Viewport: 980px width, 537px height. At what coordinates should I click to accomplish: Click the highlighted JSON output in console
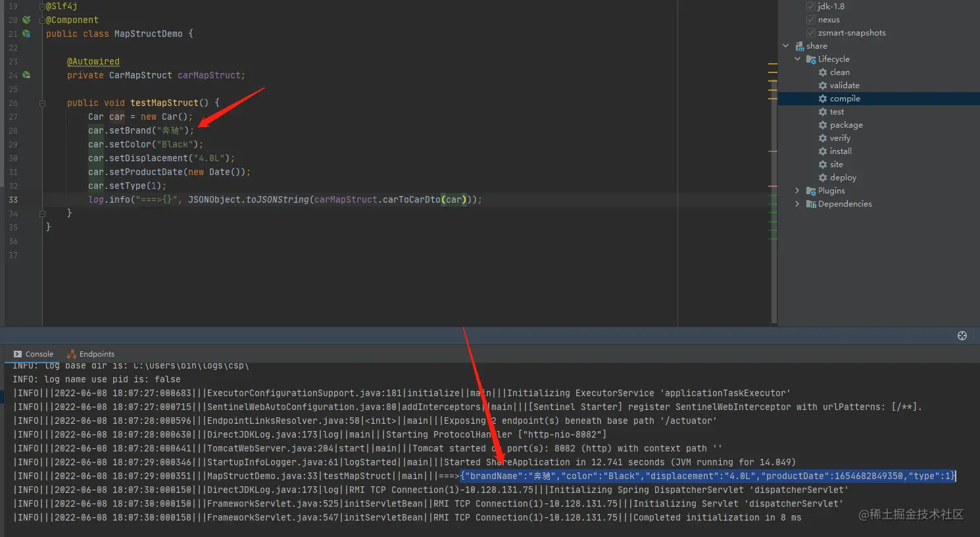click(708, 476)
